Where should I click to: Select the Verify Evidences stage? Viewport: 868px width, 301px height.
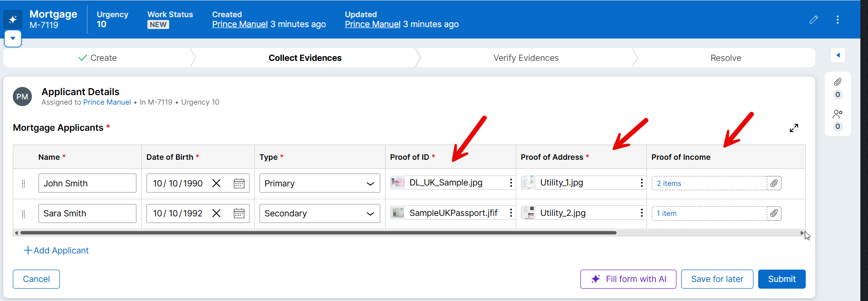(526, 58)
